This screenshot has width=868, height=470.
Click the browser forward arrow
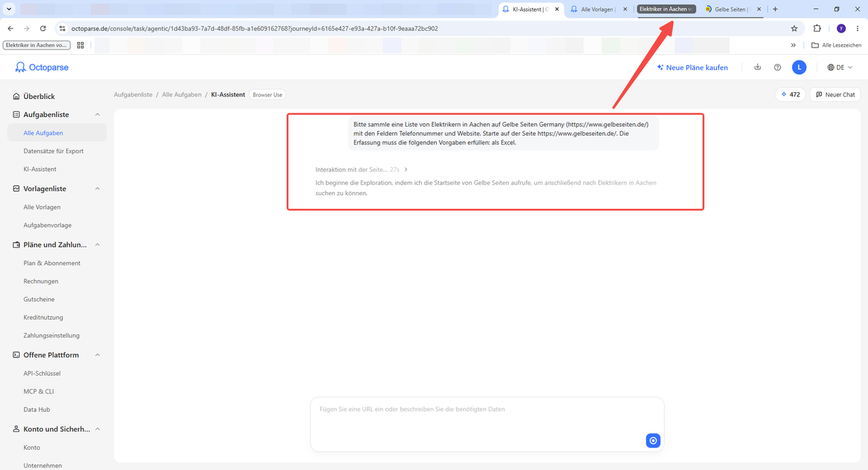click(x=26, y=28)
